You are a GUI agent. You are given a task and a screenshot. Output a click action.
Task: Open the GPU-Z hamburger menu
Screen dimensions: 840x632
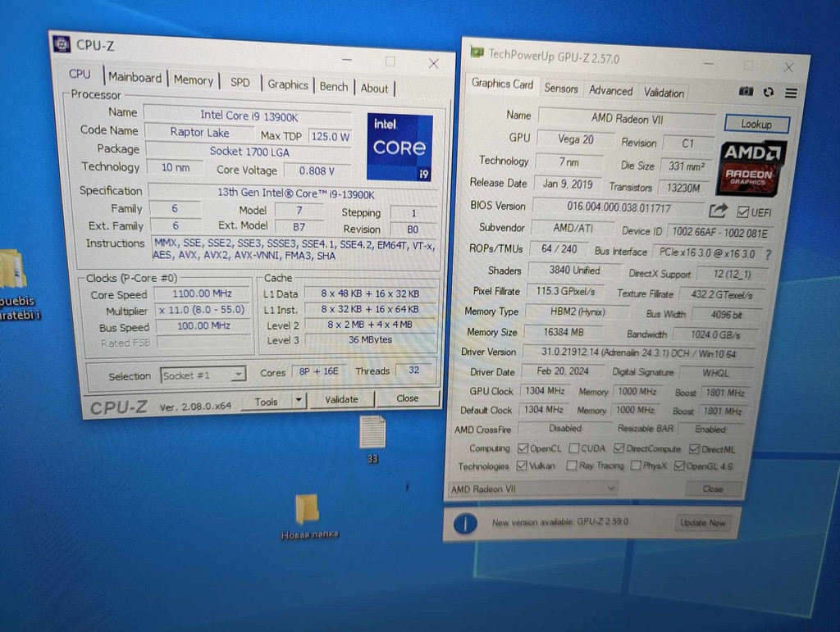point(791,93)
